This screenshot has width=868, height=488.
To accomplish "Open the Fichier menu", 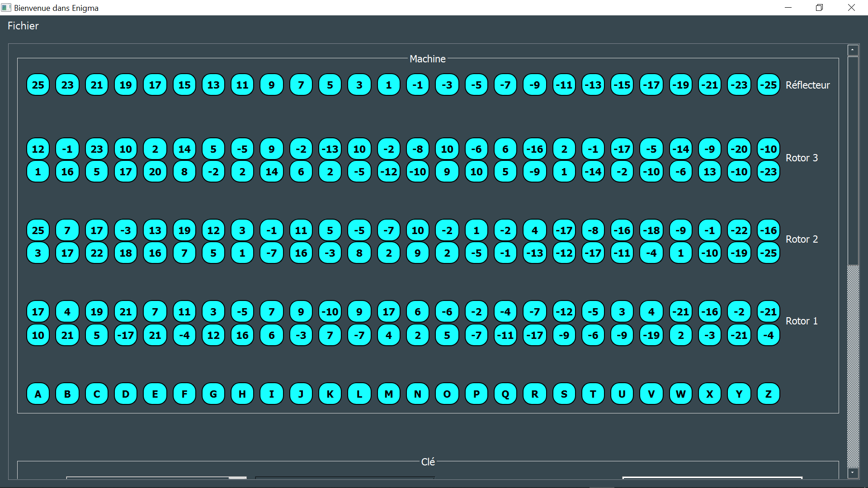I will [23, 26].
